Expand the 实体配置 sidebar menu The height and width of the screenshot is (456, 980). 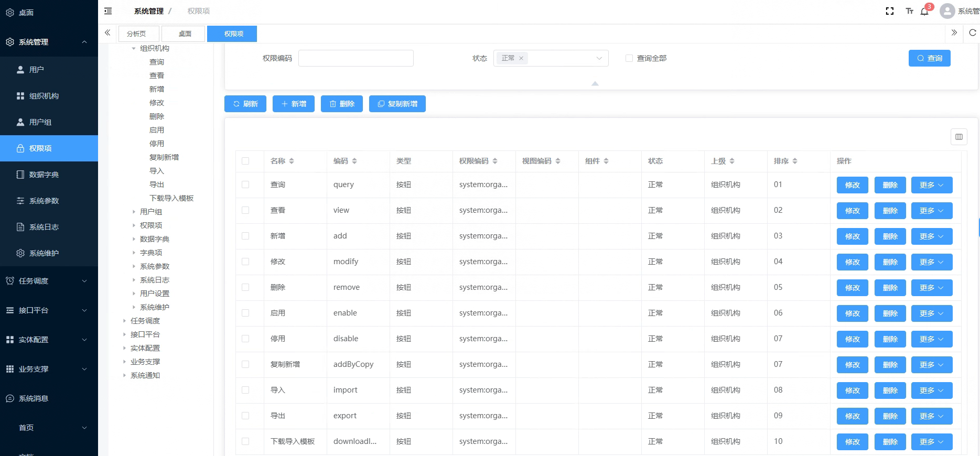[49, 340]
